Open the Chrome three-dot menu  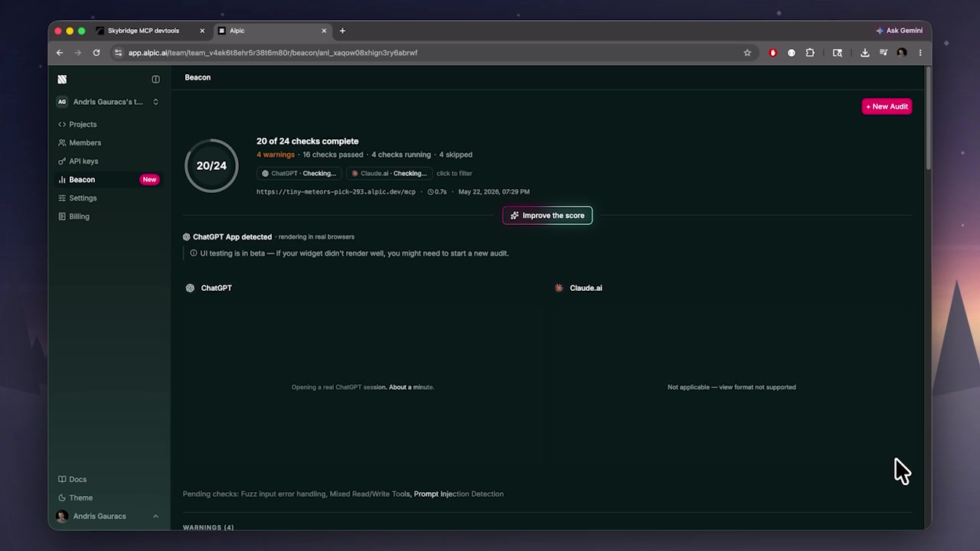pos(920,53)
